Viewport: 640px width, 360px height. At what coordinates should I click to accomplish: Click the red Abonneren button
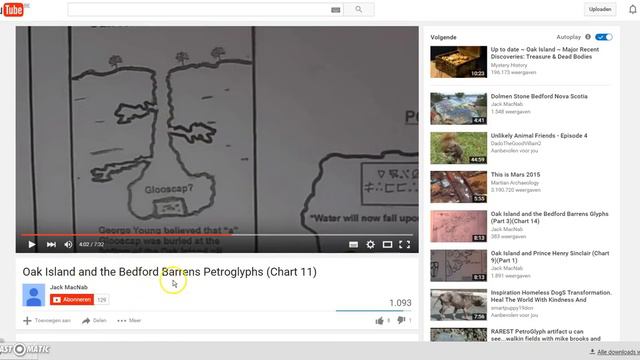72,300
